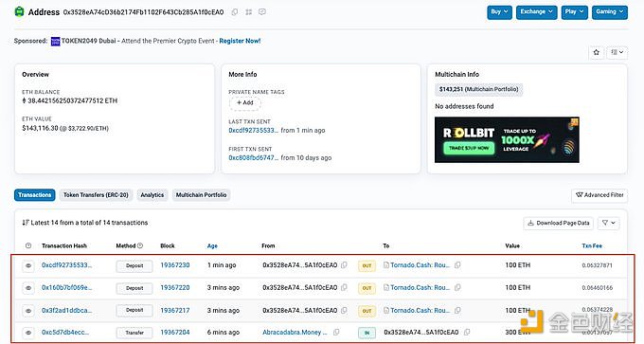The width and height of the screenshot is (644, 344).
Task: Click Deposit method badge in block 19367230 row
Action: point(134,266)
